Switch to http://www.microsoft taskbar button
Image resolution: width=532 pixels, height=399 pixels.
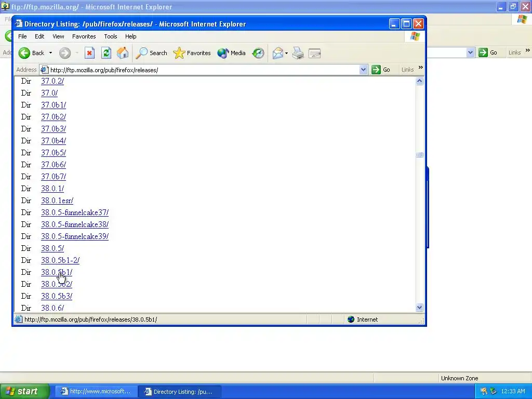(x=96, y=392)
